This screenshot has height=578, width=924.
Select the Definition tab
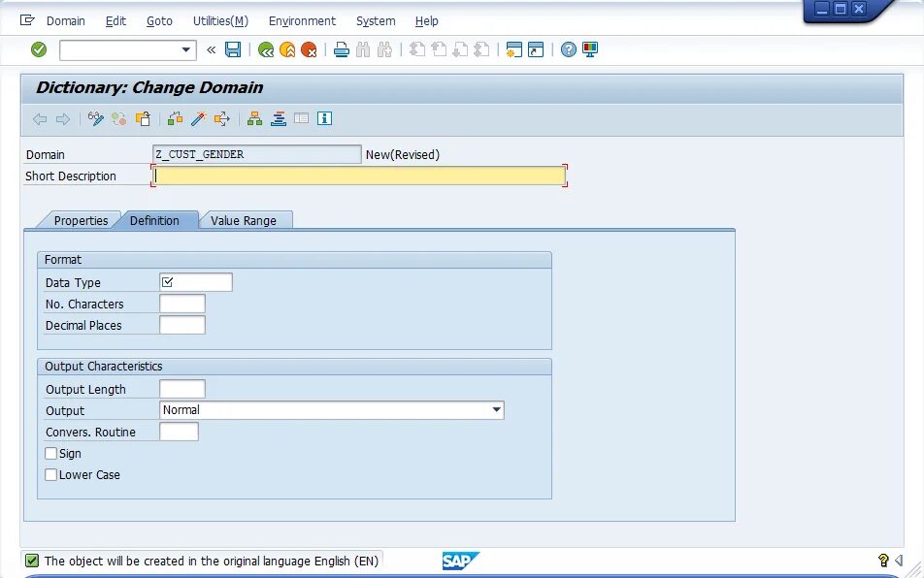coord(154,221)
